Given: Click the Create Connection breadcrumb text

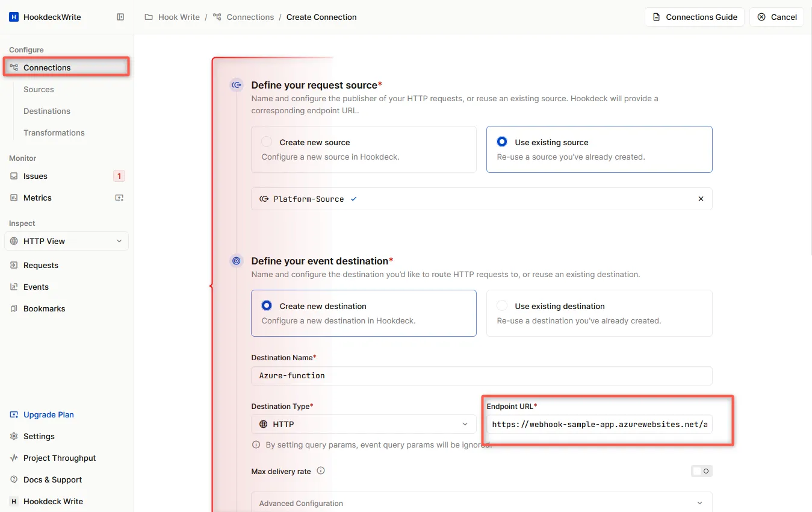Looking at the screenshot, I should click(321, 17).
